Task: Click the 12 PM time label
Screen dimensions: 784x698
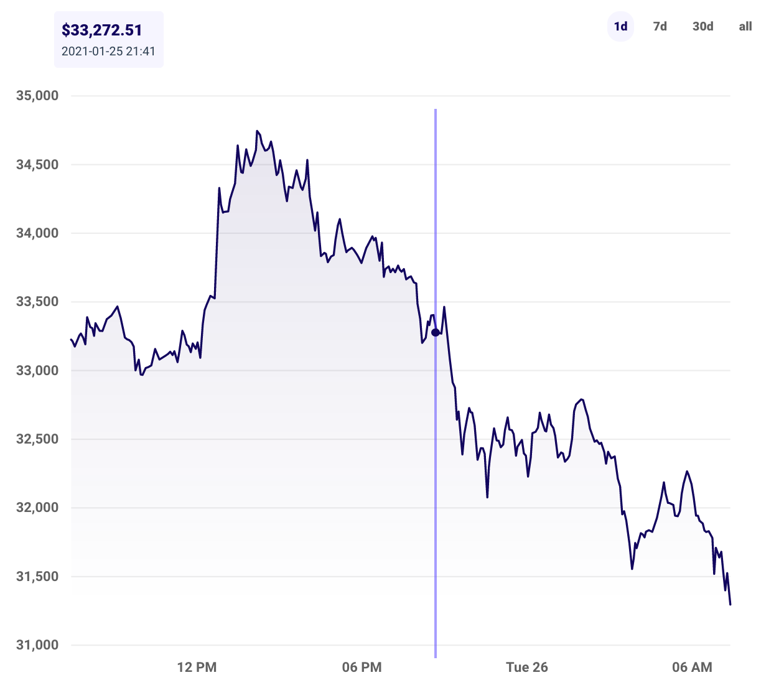Action: 196,667
